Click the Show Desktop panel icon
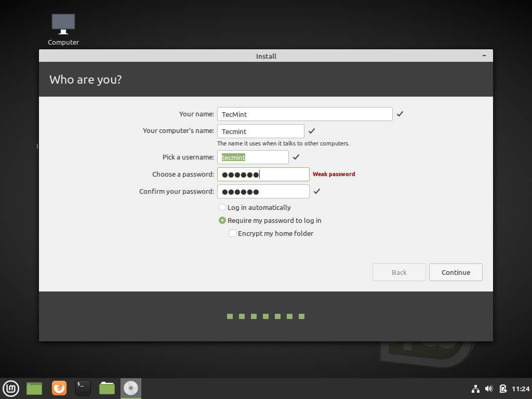532x399 pixels. pyautogui.click(x=34, y=389)
